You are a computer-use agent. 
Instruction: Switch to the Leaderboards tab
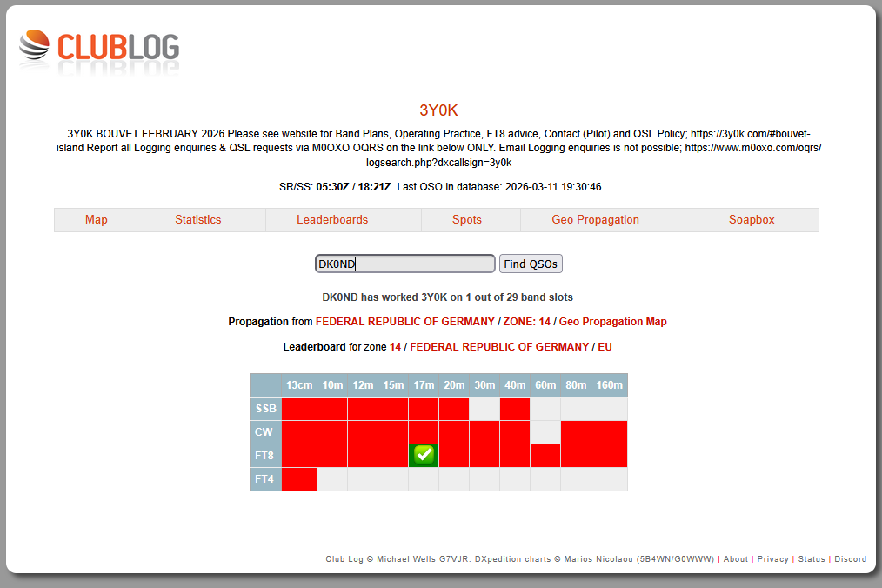tap(332, 220)
